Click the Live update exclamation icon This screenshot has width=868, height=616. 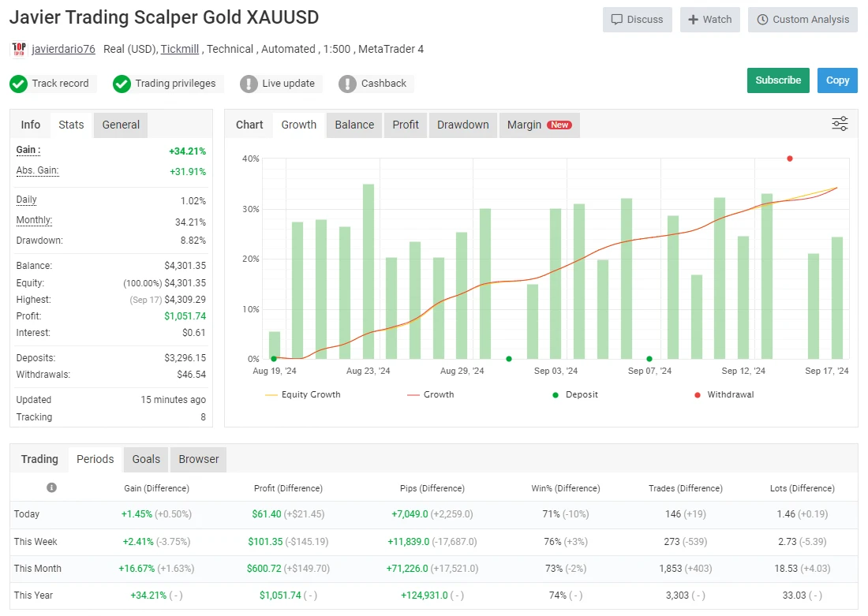pyautogui.click(x=249, y=84)
